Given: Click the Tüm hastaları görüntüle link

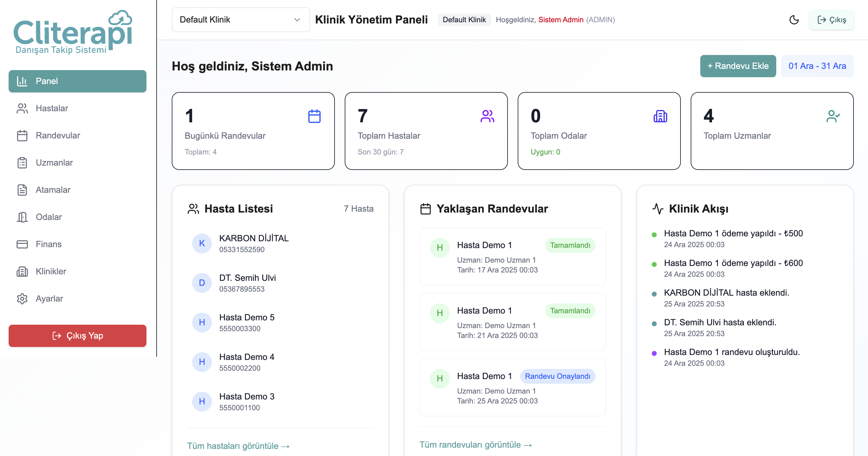Looking at the screenshot, I should coord(238,446).
